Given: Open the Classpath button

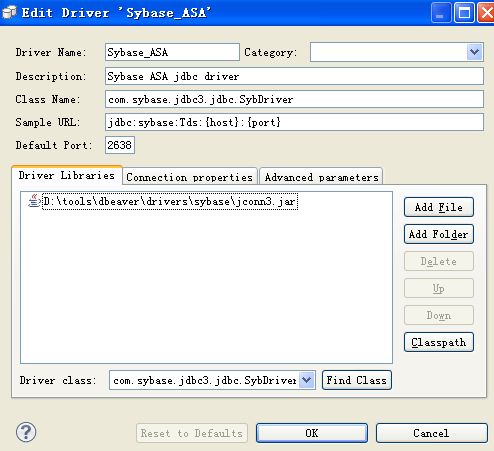Looking at the screenshot, I should 439,342.
